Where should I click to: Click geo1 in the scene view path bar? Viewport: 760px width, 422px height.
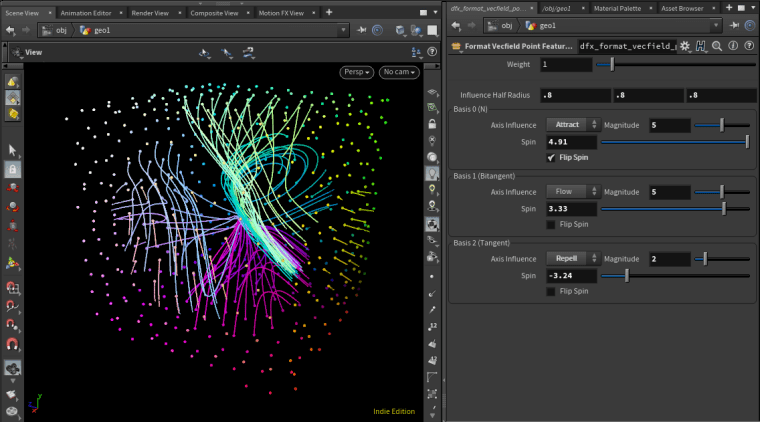pyautogui.click(x=100, y=29)
